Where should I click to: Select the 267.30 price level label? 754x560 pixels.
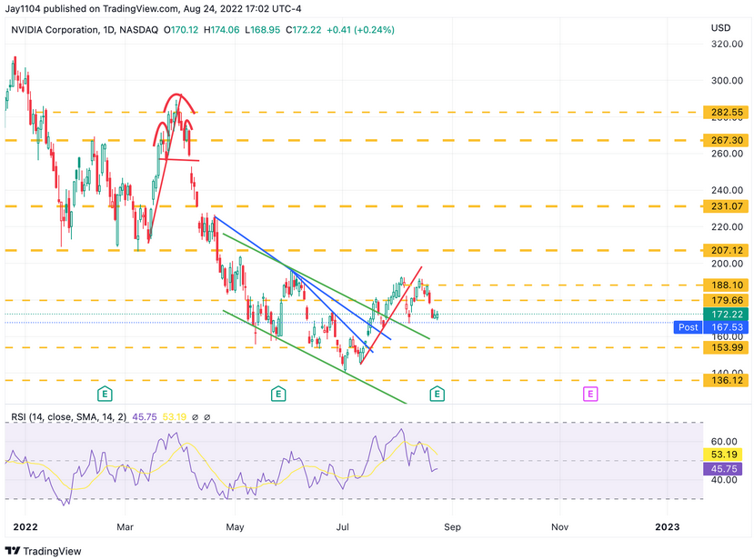tap(726, 140)
